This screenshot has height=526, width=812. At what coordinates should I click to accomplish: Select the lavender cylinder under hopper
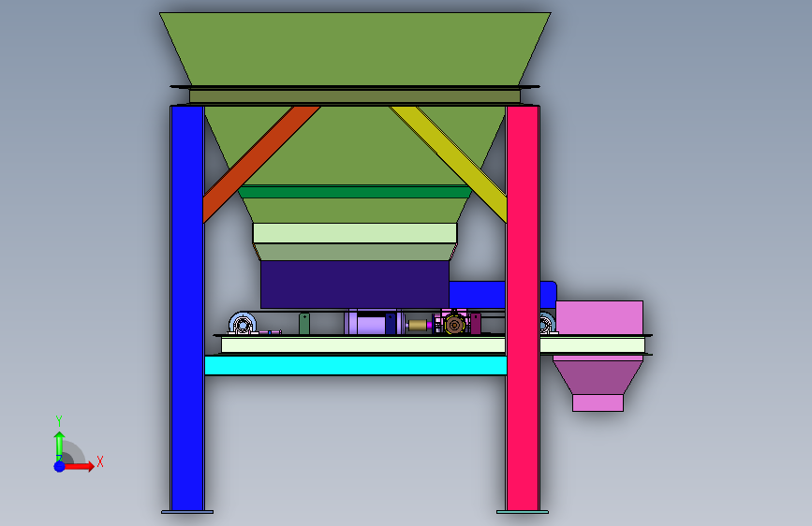point(371,325)
